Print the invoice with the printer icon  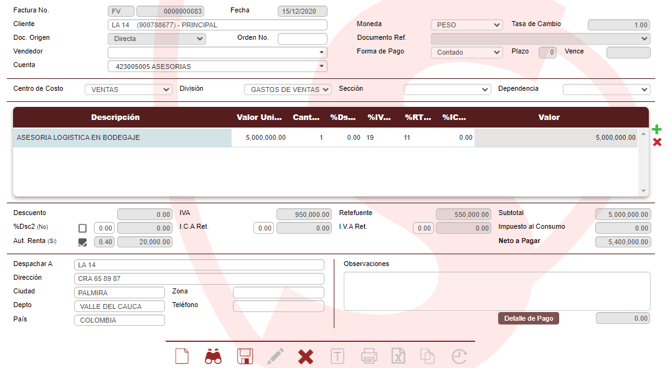pyautogui.click(x=369, y=356)
